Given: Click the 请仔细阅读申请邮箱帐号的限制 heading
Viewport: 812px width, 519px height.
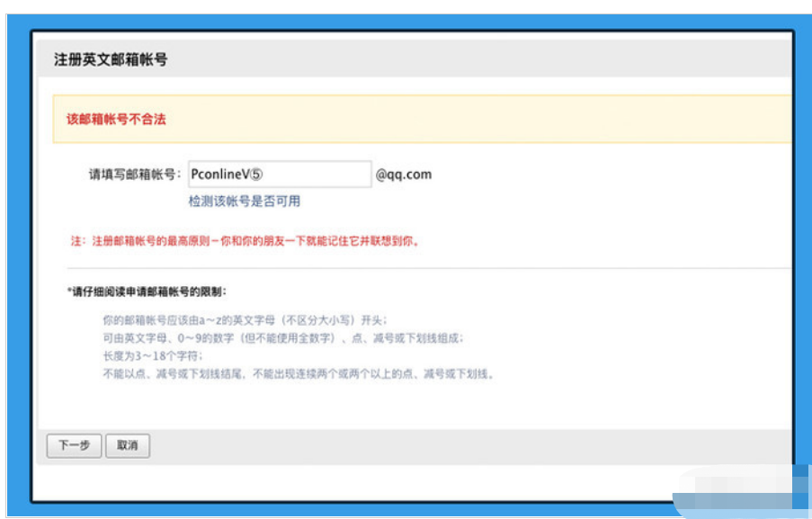Looking at the screenshot, I should (x=147, y=291).
